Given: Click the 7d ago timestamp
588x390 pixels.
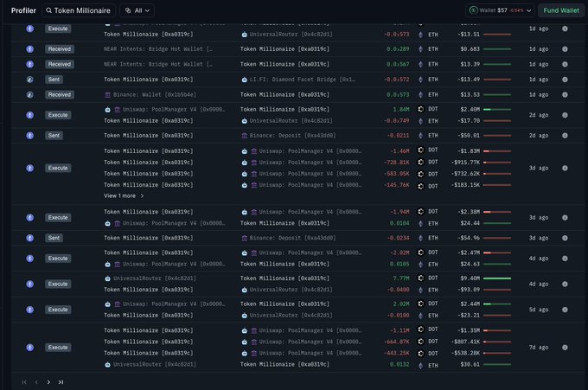Looking at the screenshot, I should click(539, 348).
